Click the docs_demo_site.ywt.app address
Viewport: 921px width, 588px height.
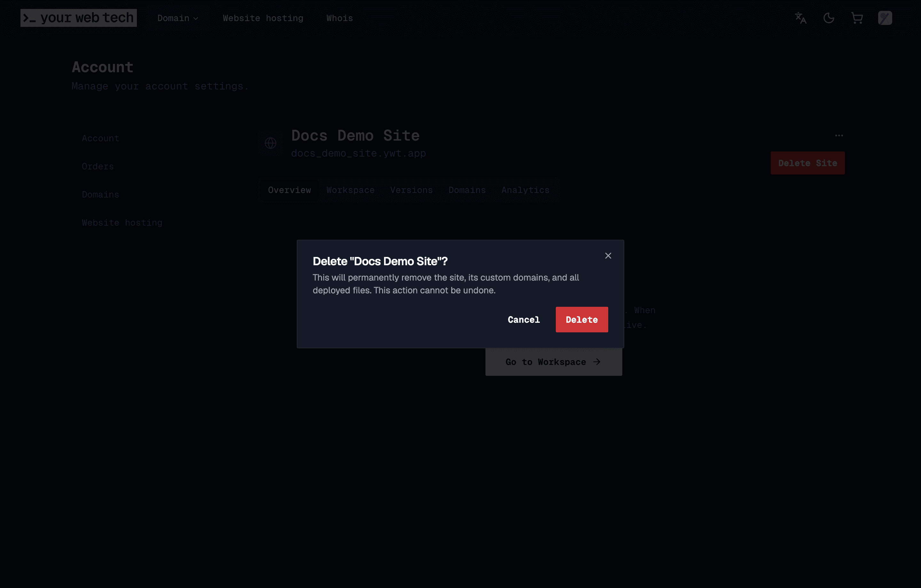[358, 153]
